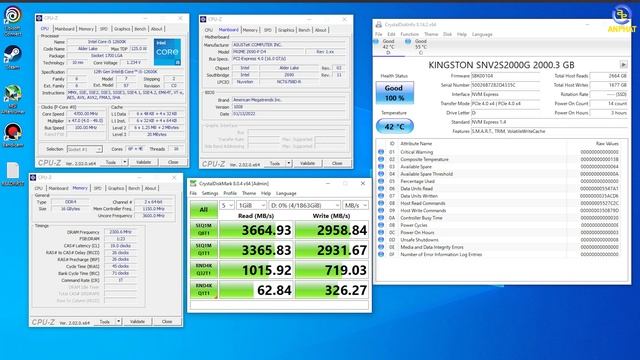Run the SEQ1M Q1T1 test
The image size is (640, 360).
[x=203, y=250]
